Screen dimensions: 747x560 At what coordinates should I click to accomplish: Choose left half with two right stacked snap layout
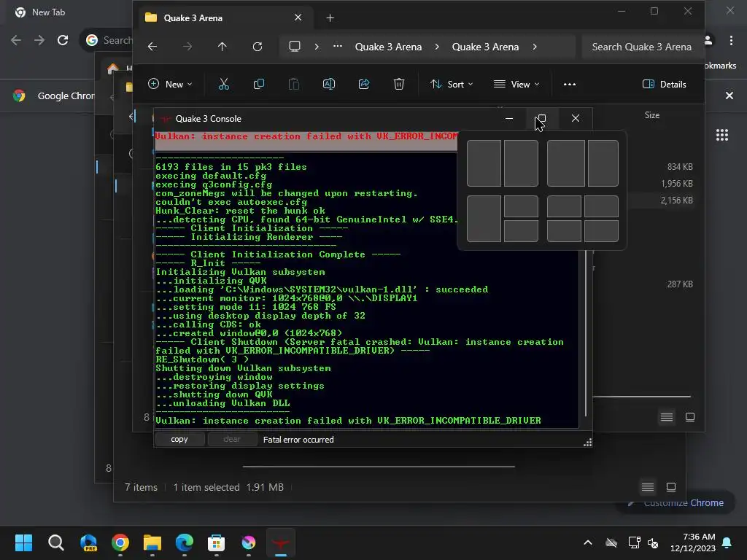(x=502, y=219)
